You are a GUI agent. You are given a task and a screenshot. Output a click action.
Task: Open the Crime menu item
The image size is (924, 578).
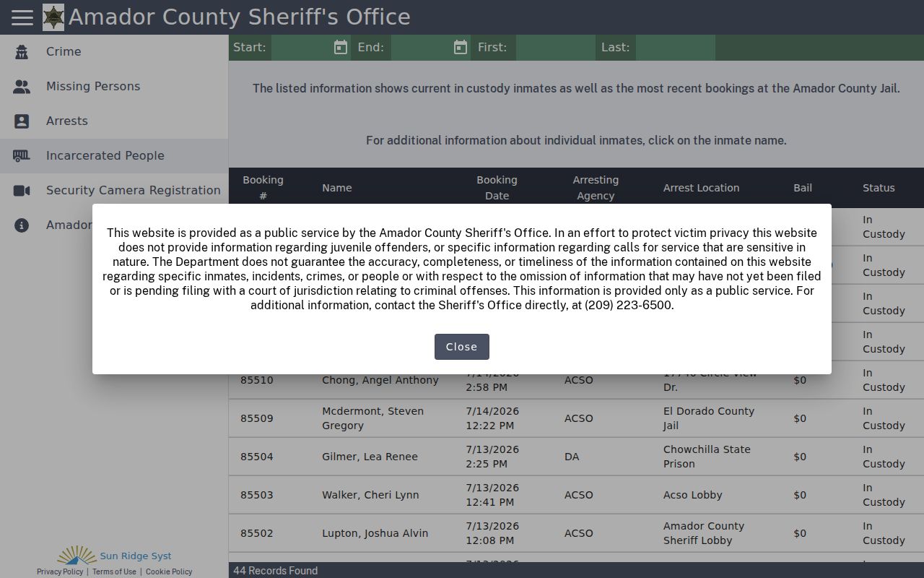pos(114,52)
